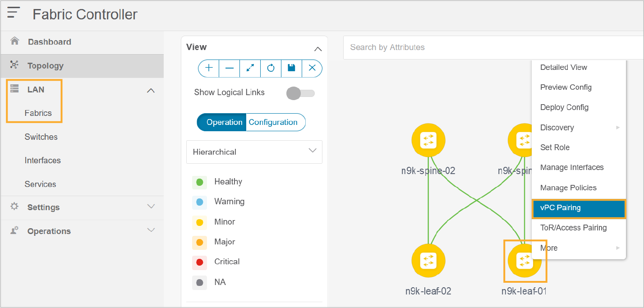Click the LAN server icon
Screen dimensions: 644x308
[x=14, y=88]
